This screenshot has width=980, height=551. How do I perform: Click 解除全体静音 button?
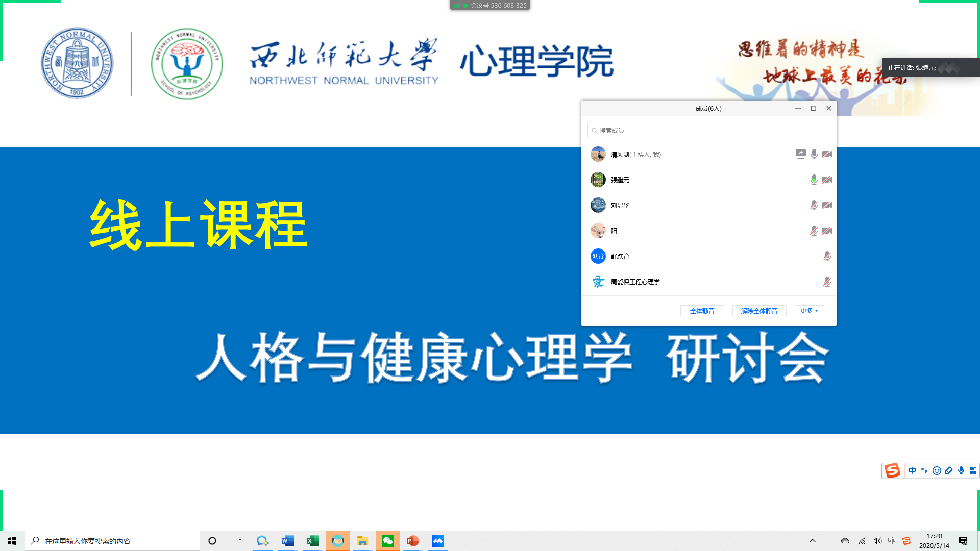(x=759, y=311)
